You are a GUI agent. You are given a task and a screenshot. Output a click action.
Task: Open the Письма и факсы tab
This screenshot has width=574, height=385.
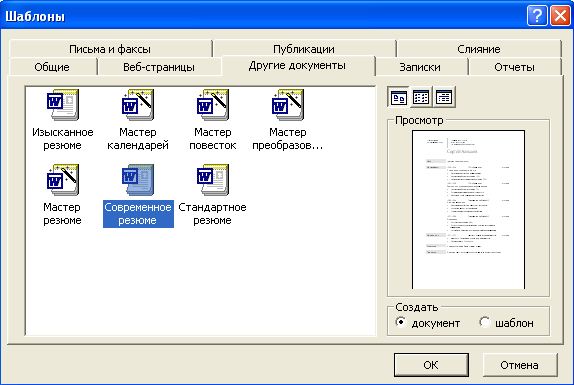[x=110, y=49]
